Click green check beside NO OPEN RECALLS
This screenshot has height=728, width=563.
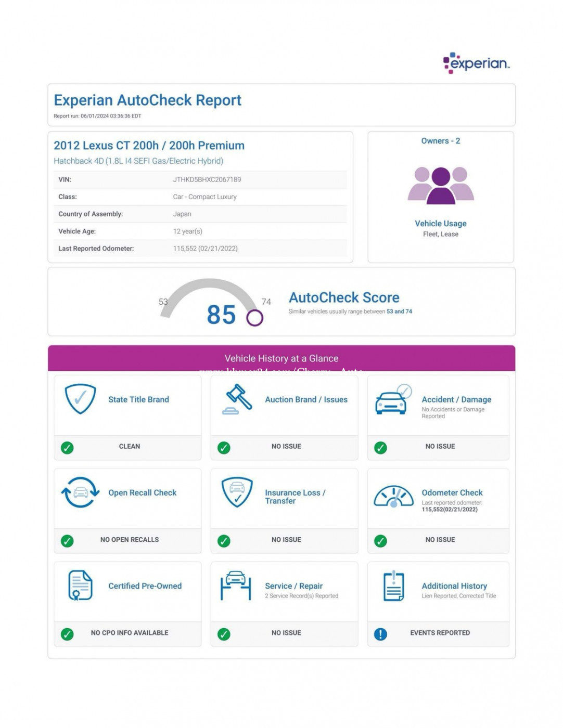click(67, 541)
